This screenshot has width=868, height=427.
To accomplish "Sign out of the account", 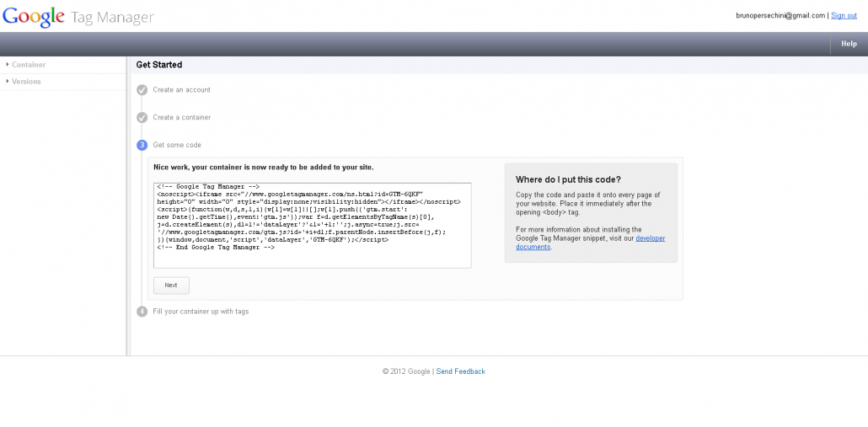I will click(844, 15).
